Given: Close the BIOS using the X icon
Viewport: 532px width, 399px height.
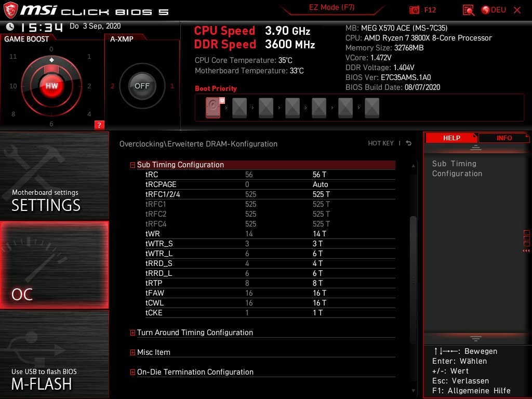Looking at the screenshot, I should point(517,10).
